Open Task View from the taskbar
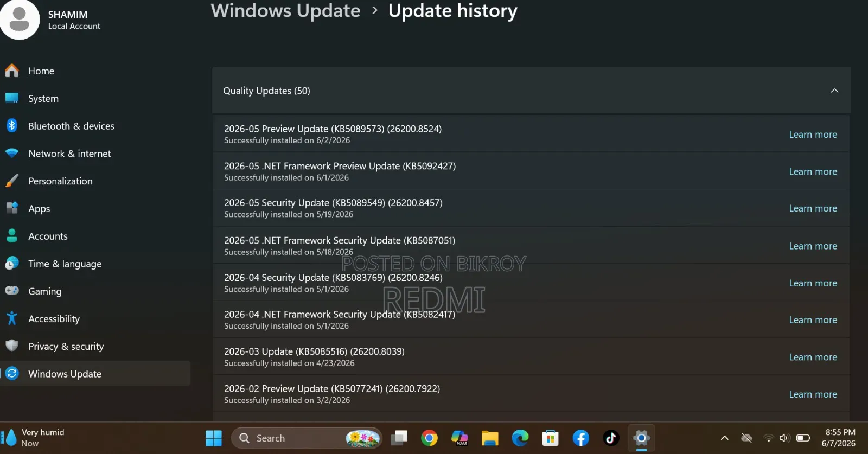 point(399,438)
